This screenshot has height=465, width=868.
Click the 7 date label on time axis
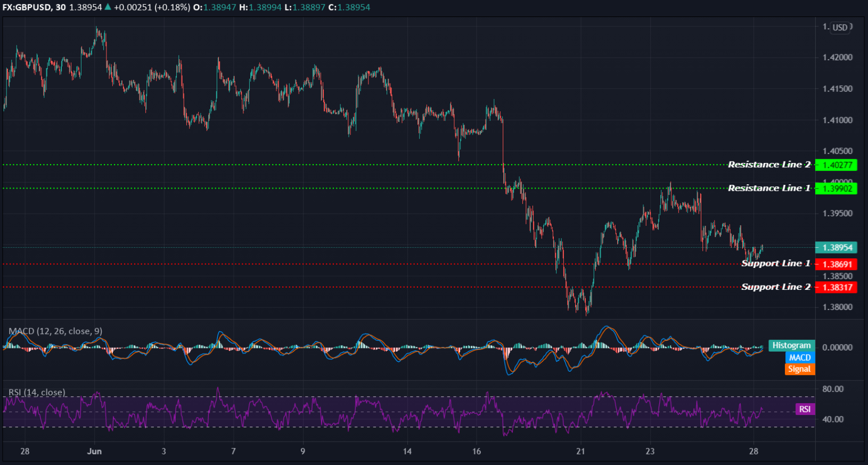pyautogui.click(x=233, y=452)
